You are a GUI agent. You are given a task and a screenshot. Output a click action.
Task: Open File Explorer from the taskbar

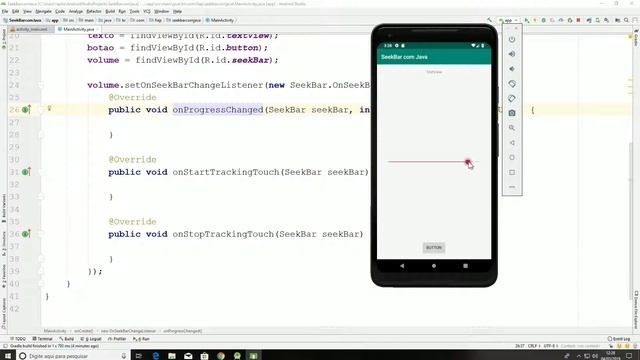(172, 356)
